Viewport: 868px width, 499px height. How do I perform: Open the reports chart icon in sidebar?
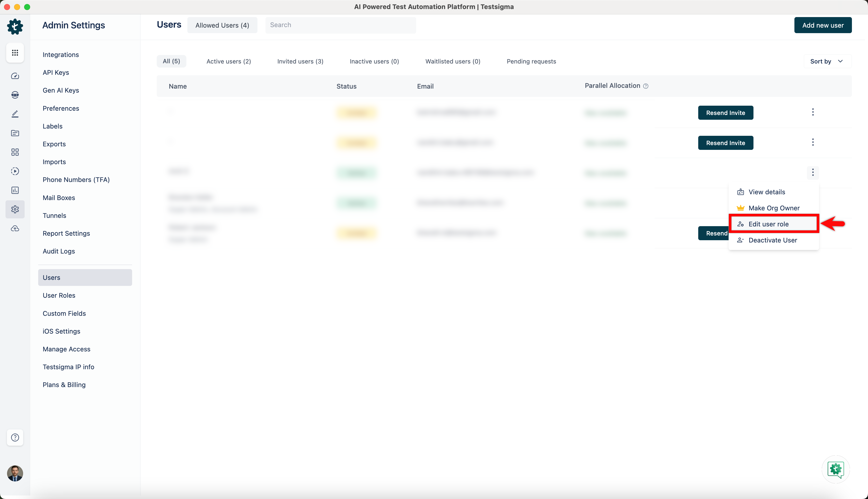point(15,190)
